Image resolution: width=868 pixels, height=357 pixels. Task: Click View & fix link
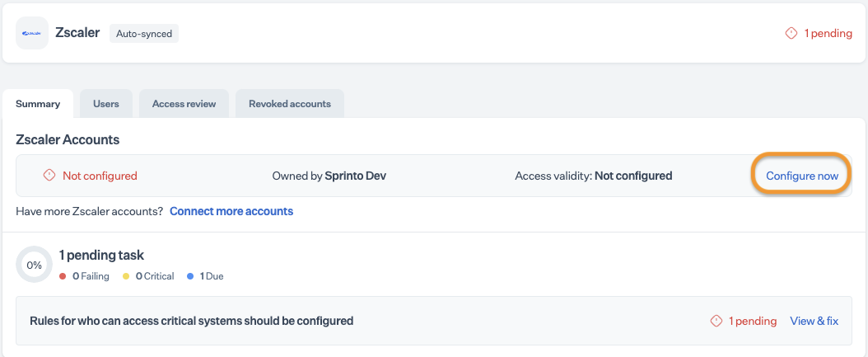click(x=814, y=321)
